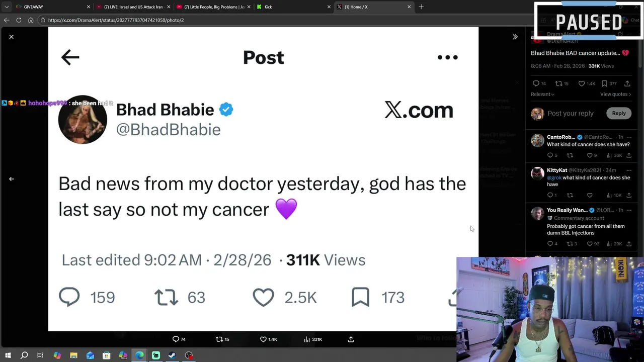Open Steam from the Windows taskbar
Image resolution: width=644 pixels, height=362 pixels.
coord(172,355)
